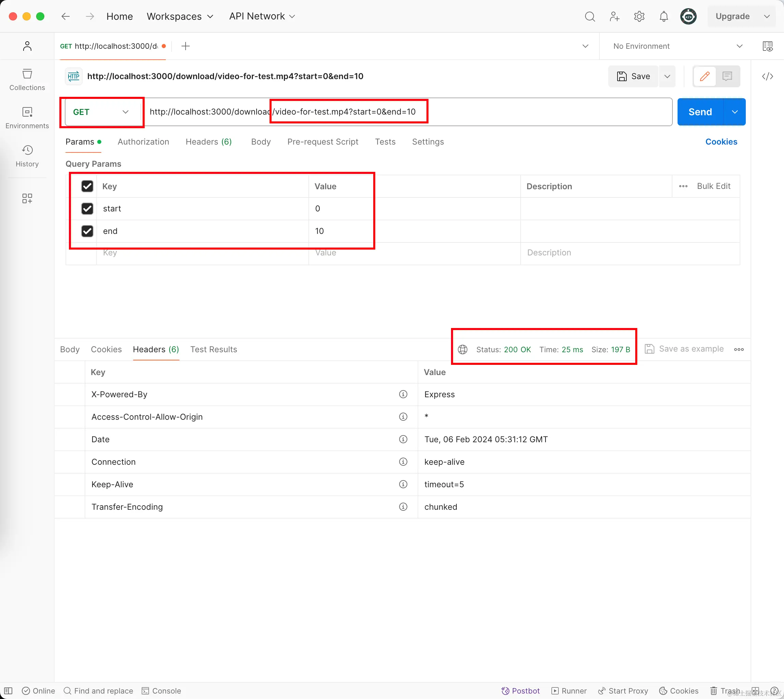Screen dimensions: 784x699
Task: Click the Save button
Action: pos(633,76)
